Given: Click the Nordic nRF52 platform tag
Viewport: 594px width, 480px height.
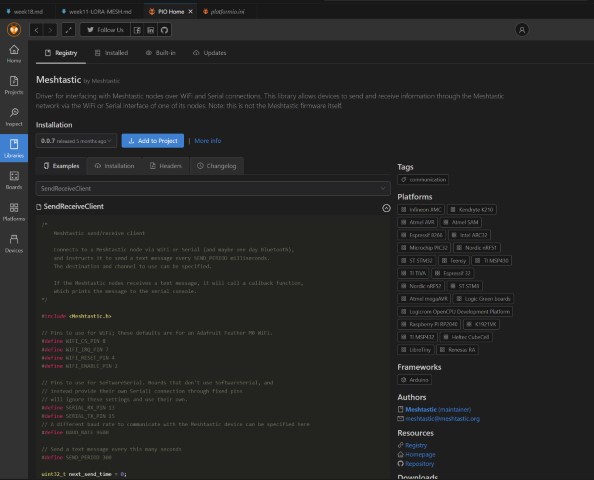Looking at the screenshot, I should 421,286.
